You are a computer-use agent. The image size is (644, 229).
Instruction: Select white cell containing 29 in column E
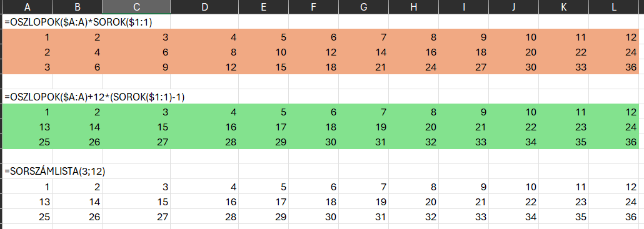[264, 217]
